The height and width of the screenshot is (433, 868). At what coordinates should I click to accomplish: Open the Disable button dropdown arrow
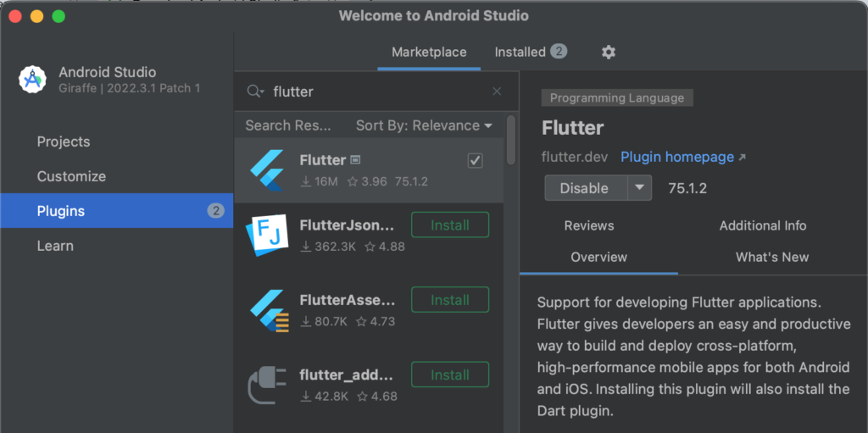639,188
